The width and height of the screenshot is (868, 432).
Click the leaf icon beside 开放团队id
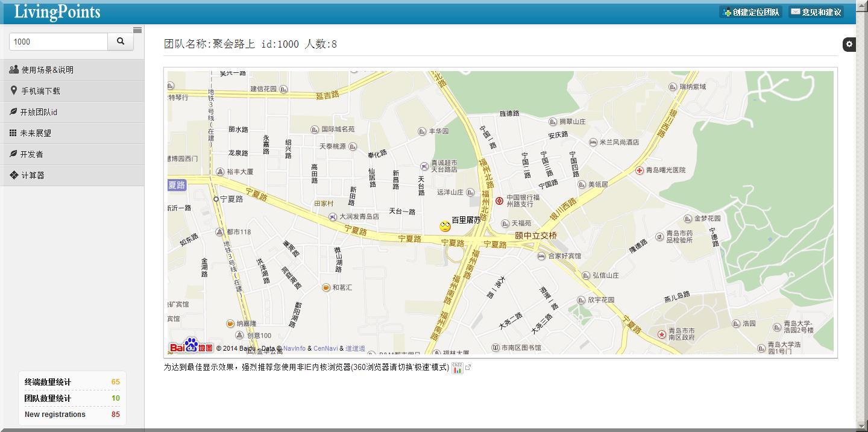(13, 111)
